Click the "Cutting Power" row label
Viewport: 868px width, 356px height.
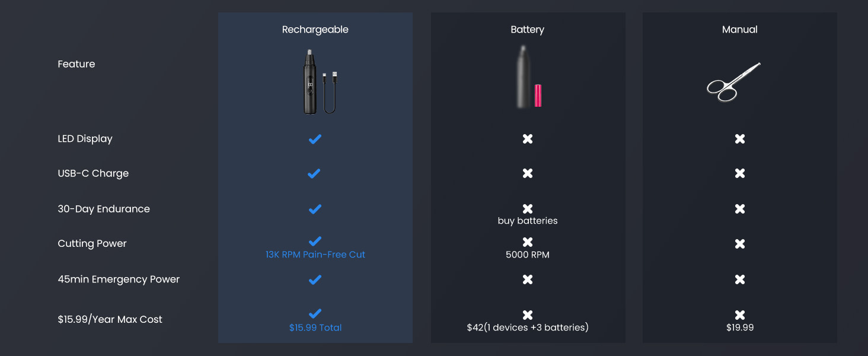point(92,243)
